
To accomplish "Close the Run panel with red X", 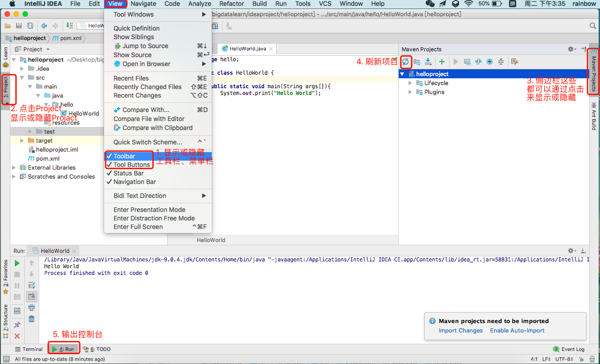I will 17,336.
